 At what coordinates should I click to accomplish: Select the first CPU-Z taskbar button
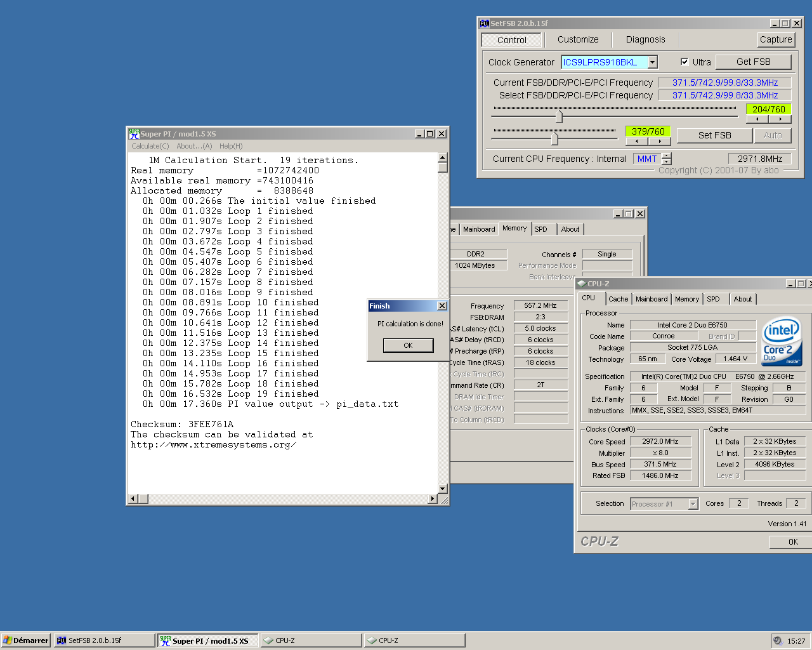(311, 640)
